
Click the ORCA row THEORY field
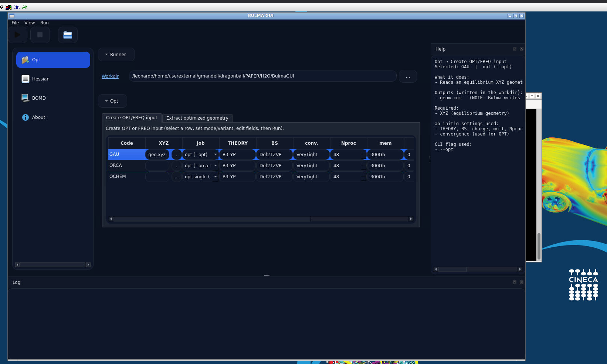[x=237, y=166]
